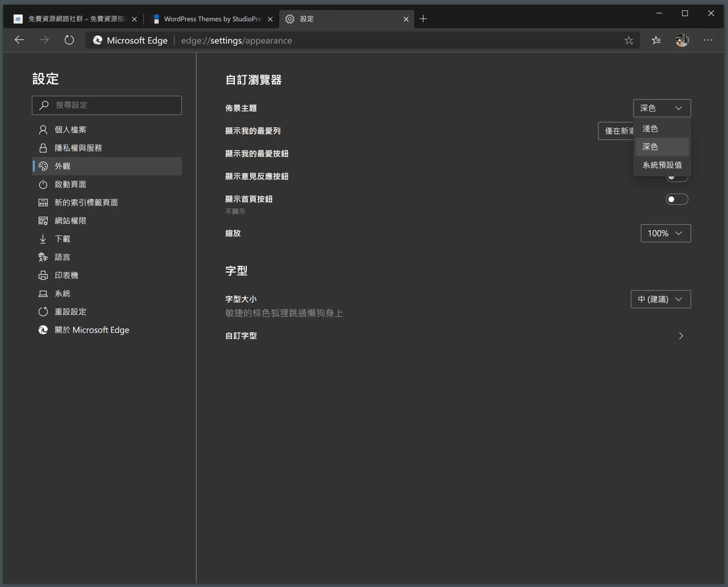Select 淺色 from theme options
The width and height of the screenshot is (728, 587).
click(x=651, y=129)
